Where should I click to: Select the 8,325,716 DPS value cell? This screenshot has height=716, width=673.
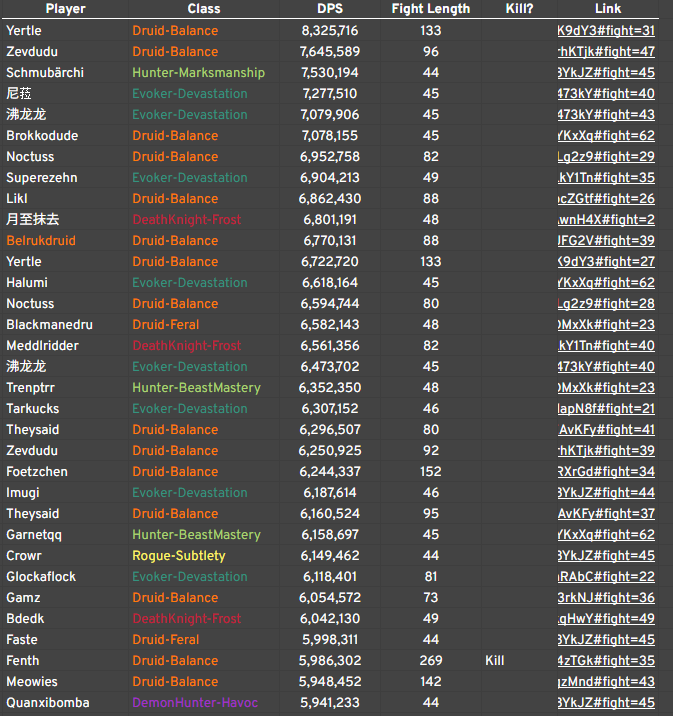pos(330,31)
